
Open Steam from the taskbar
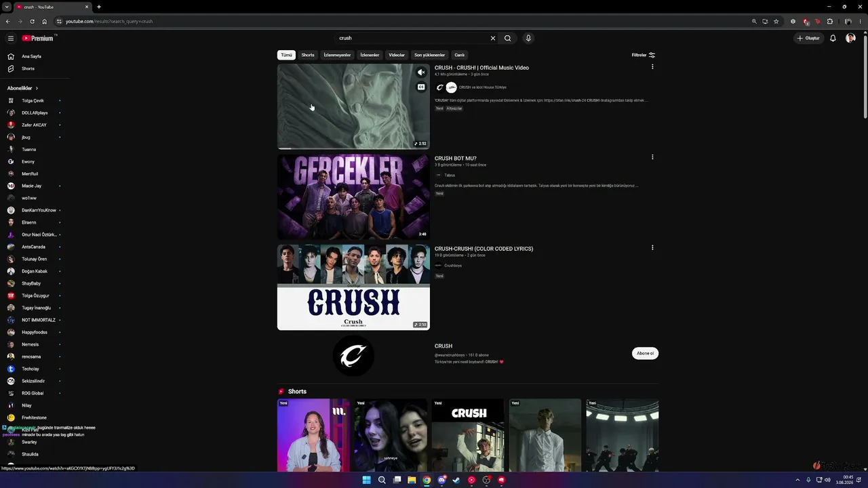pyautogui.click(x=456, y=480)
